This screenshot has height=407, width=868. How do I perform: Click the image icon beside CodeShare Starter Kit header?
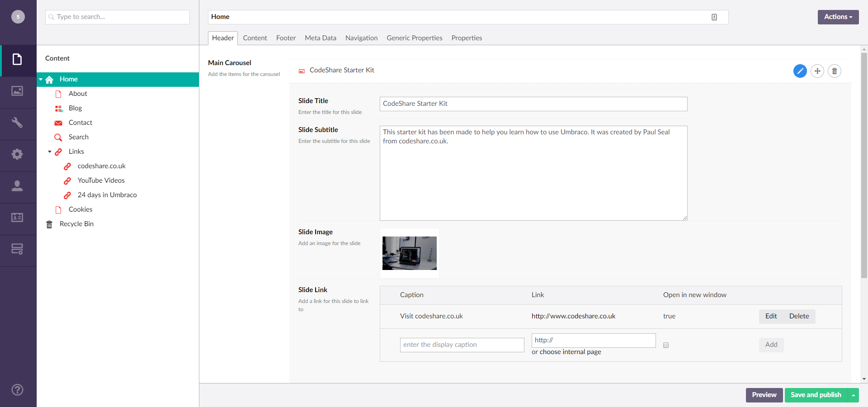coord(302,71)
